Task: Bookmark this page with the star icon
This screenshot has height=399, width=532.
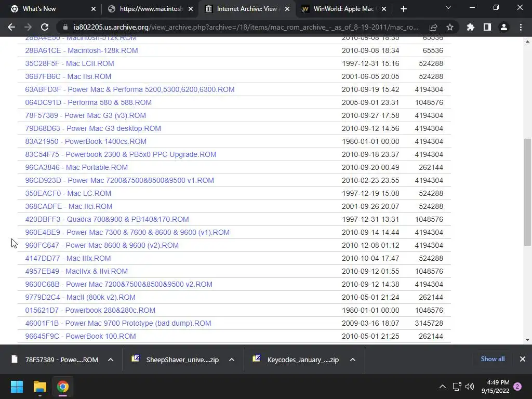Action: point(450,27)
